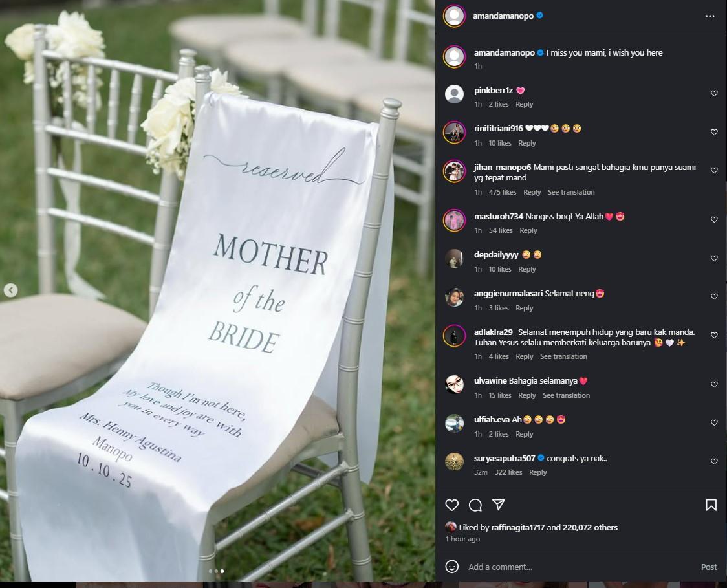
Task: Select the second carousel dot indicator
Action: [216, 571]
